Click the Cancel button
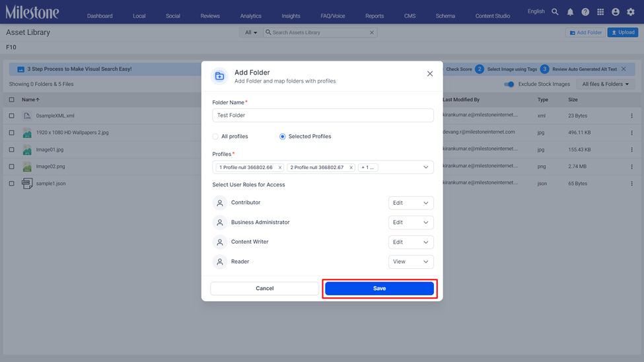The height and width of the screenshot is (362, 644). (264, 289)
